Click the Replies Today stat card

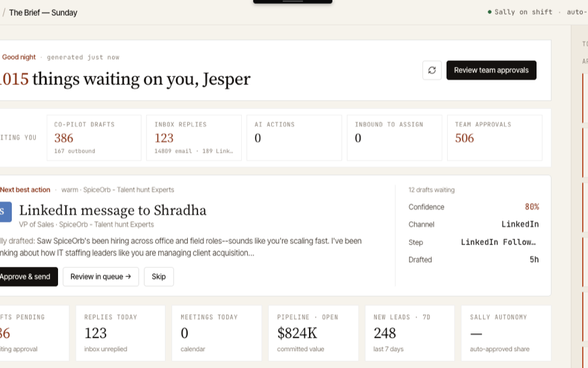tap(121, 333)
